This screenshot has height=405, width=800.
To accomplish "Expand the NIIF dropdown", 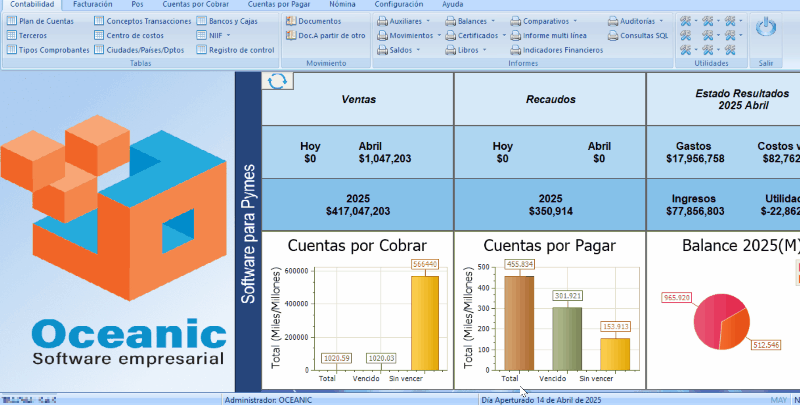I will (214, 35).
